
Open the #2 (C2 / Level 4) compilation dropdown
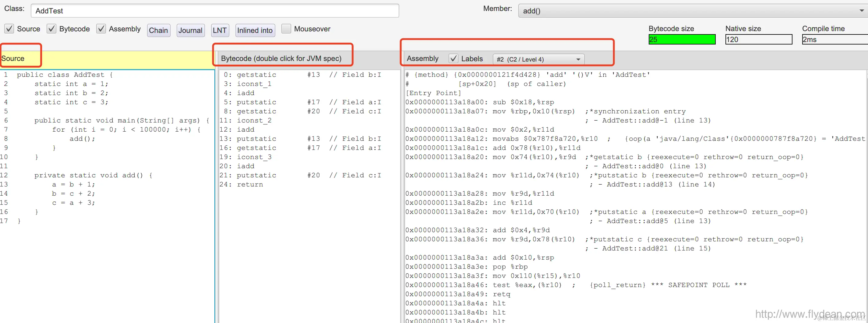[x=538, y=59]
